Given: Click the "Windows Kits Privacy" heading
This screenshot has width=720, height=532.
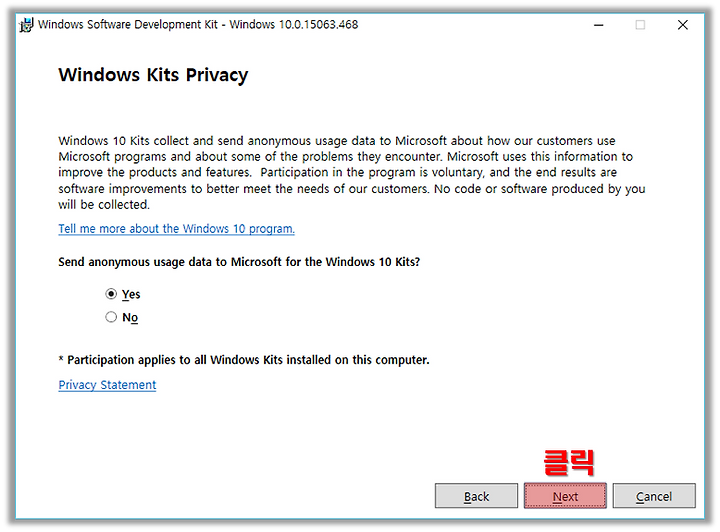Looking at the screenshot, I should (153, 75).
